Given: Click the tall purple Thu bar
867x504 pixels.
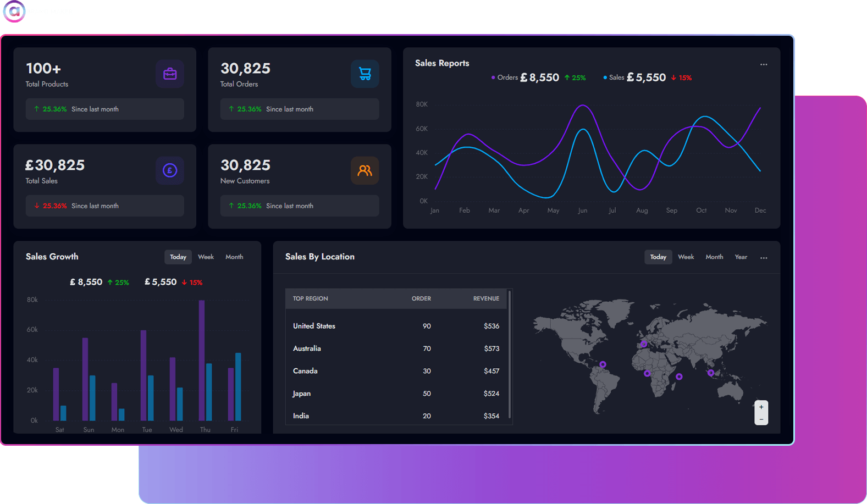Looking at the screenshot, I should tap(202, 361).
